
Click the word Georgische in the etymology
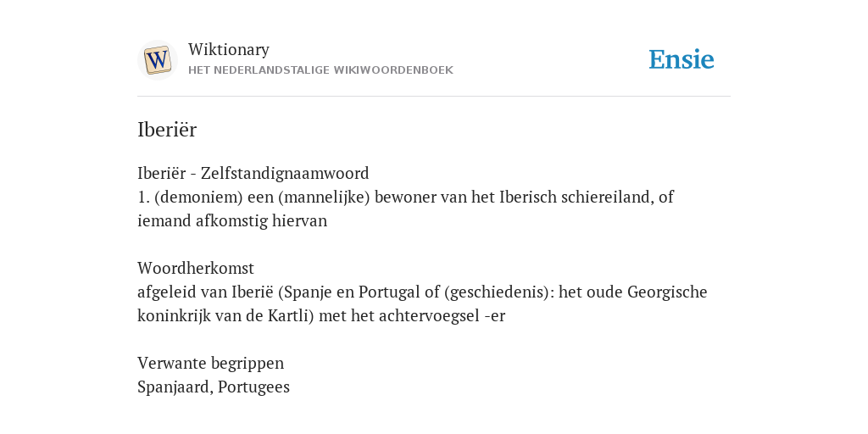pyautogui.click(x=667, y=292)
